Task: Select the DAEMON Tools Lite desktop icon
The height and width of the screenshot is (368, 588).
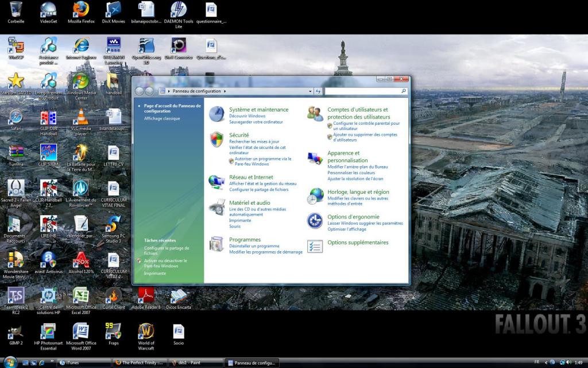Action: coord(179,15)
